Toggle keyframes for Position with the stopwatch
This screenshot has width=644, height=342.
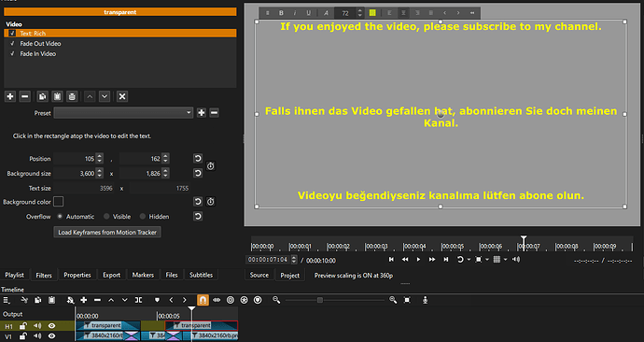(x=211, y=166)
